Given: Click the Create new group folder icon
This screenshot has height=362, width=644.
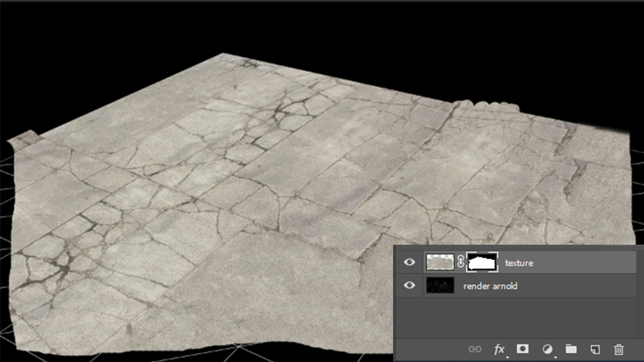Looking at the screenshot, I should tap(572, 349).
